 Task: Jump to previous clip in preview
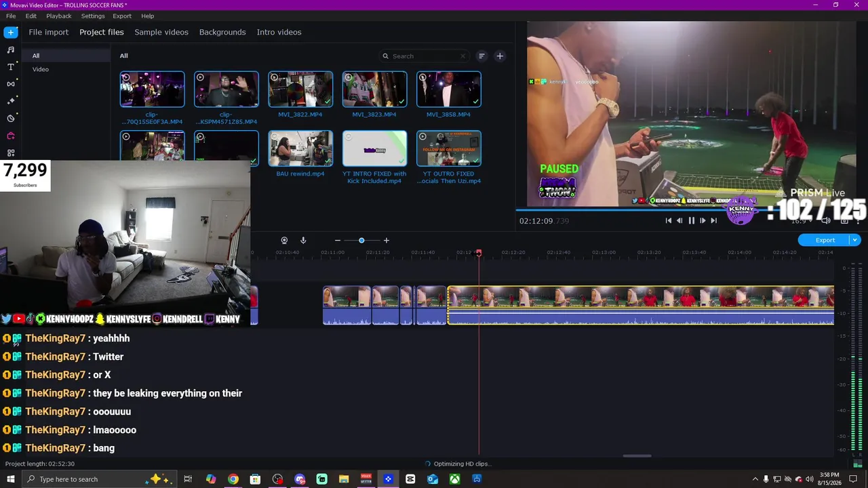point(669,220)
